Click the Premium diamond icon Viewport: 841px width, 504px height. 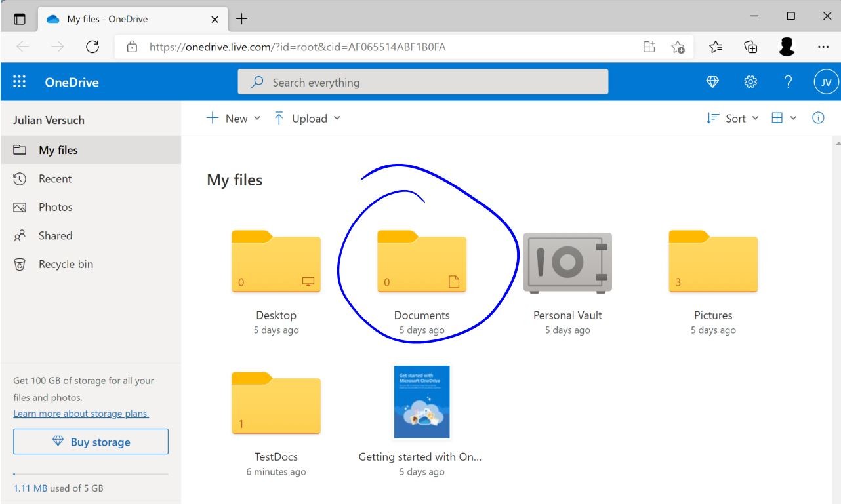[x=712, y=81]
